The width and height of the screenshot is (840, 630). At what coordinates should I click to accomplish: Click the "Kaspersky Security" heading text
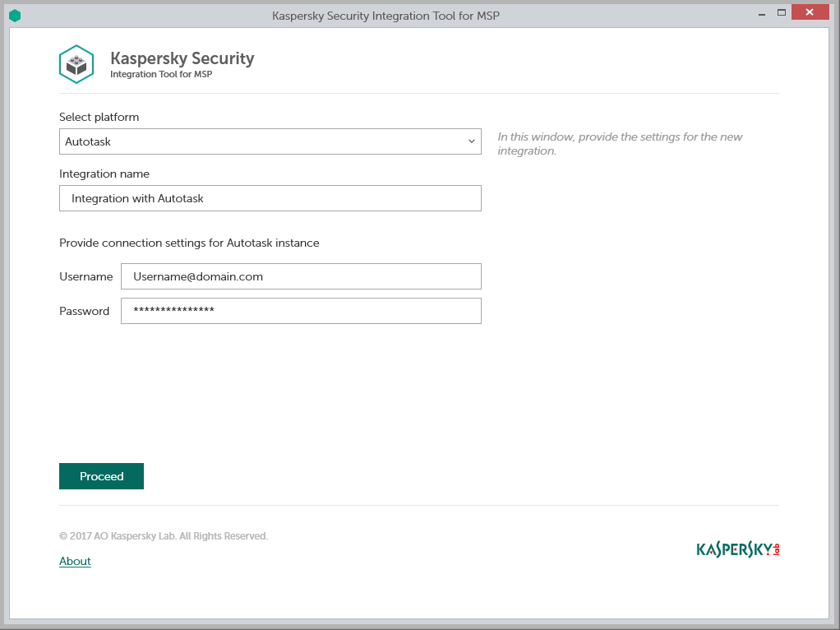(182, 58)
